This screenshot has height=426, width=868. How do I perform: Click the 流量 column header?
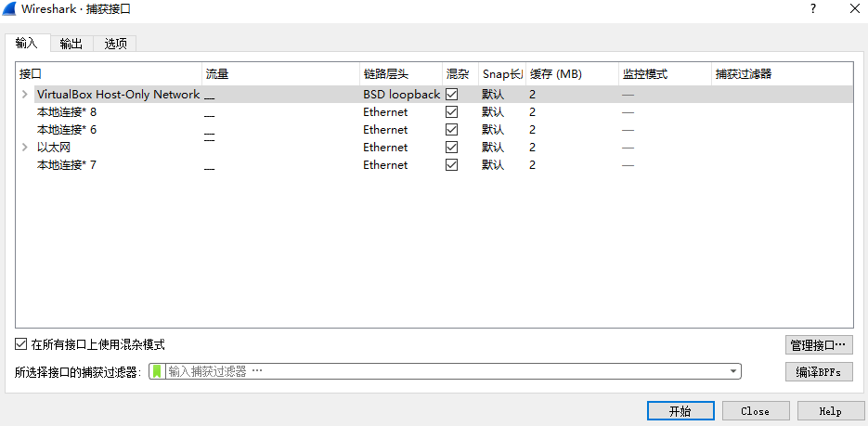coord(280,74)
